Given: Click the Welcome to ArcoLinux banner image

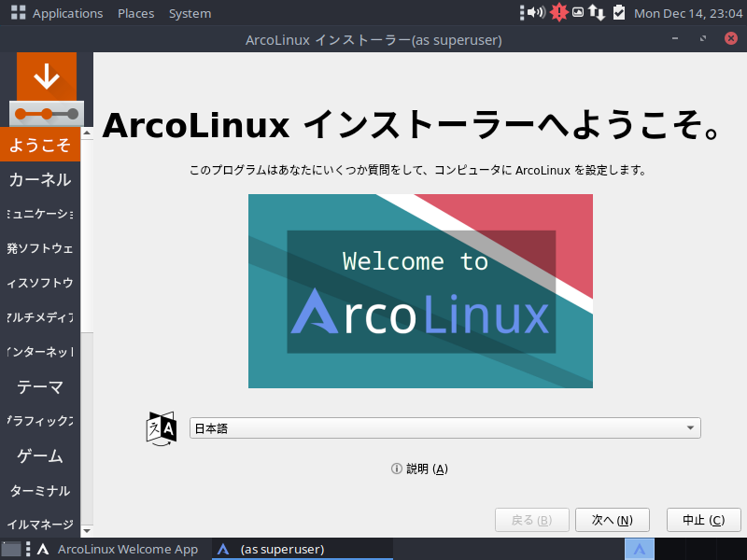Looking at the screenshot, I should (420, 291).
